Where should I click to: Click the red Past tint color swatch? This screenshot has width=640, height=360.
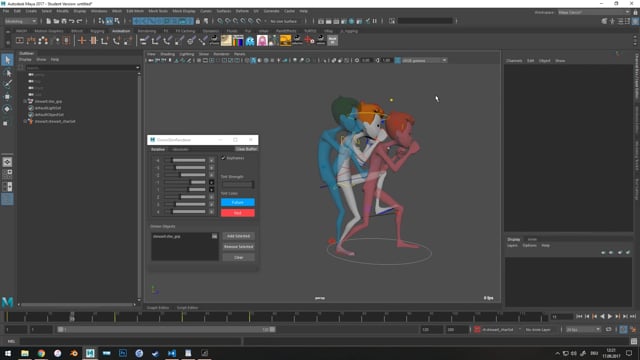click(238, 213)
